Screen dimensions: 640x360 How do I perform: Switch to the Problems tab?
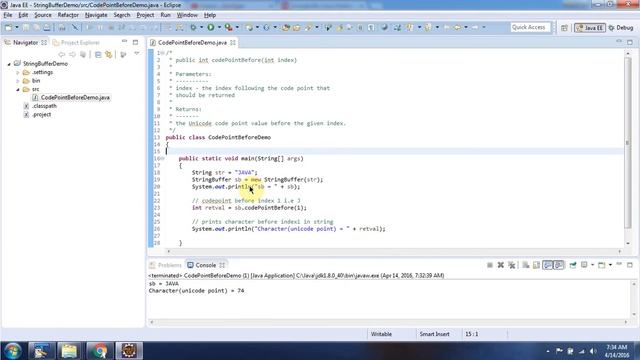[x=165, y=265]
